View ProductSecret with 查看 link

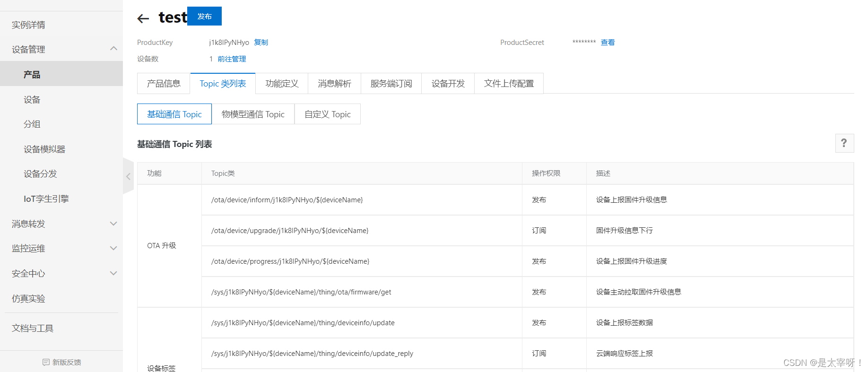pyautogui.click(x=608, y=42)
